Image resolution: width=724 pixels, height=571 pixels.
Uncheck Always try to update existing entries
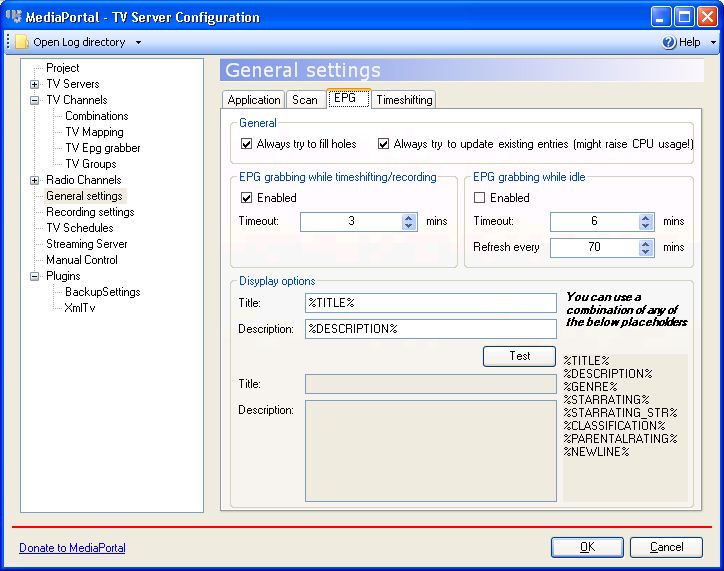(384, 144)
